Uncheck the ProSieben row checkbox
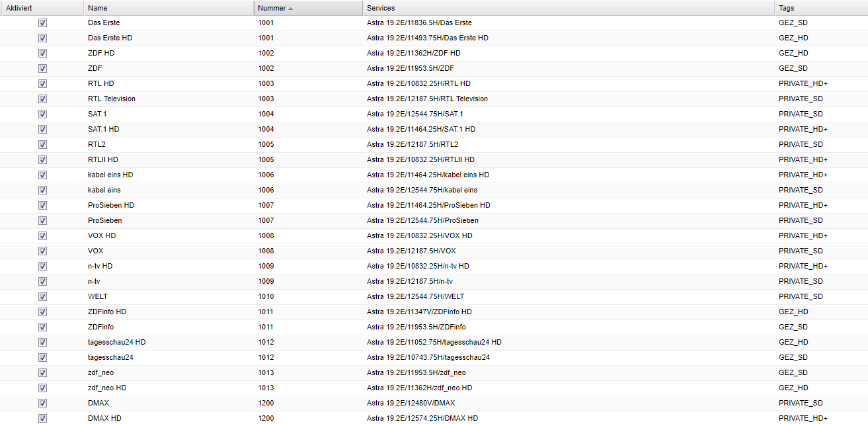Screen dimensions: 868x424 click(42, 220)
